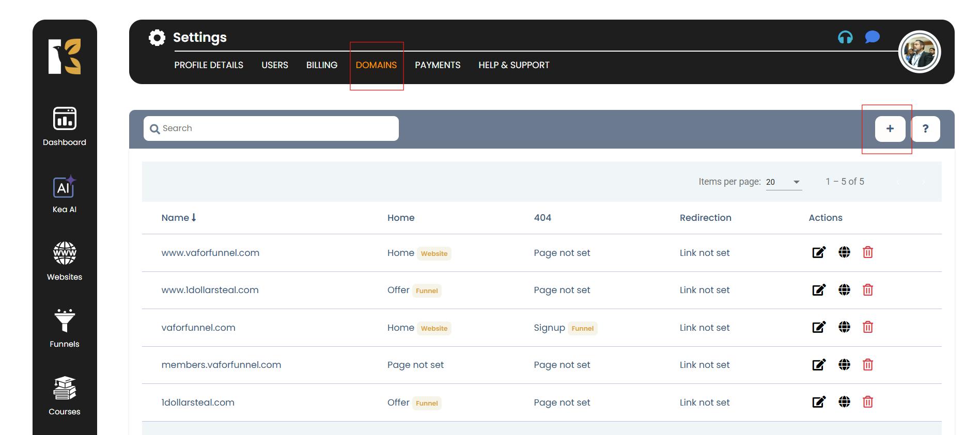Click globe icon for members.vaforfunnel.com
Viewport: 980px width, 435px height.
coord(844,365)
